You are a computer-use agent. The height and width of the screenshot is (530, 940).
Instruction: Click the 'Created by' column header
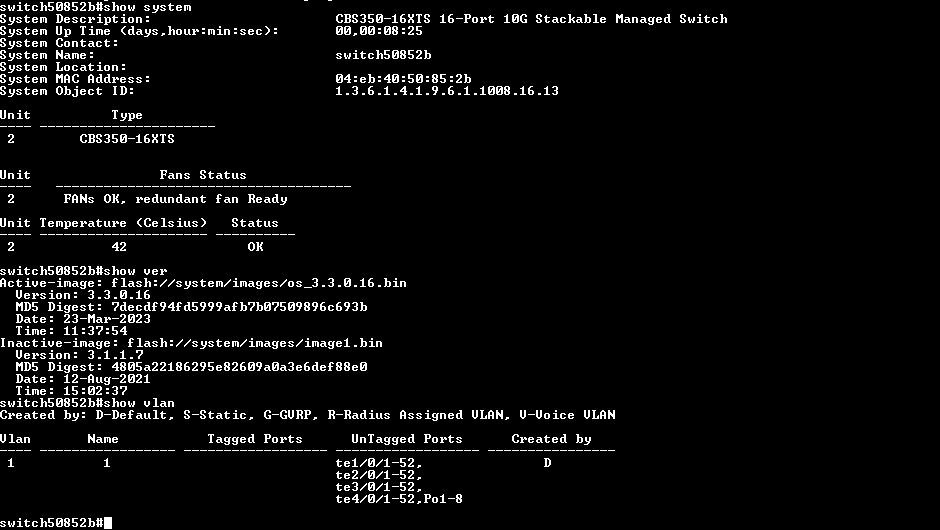(x=551, y=439)
